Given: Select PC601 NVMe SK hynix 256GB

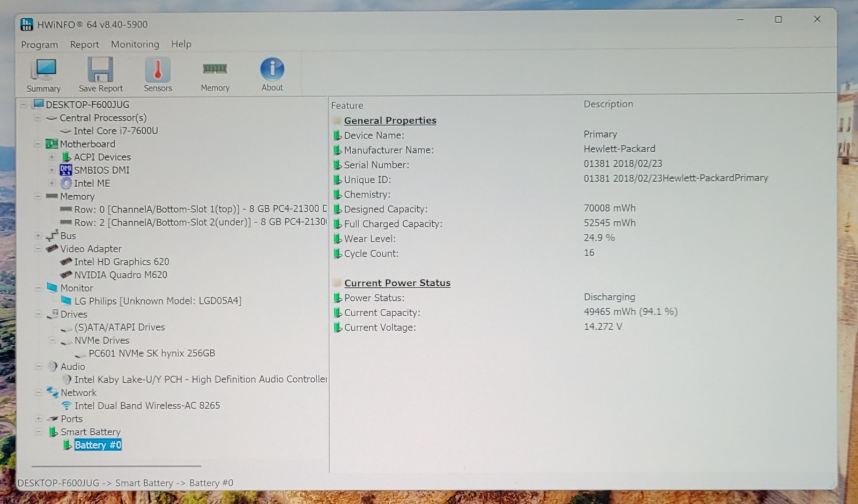Looking at the screenshot, I should click(x=152, y=353).
